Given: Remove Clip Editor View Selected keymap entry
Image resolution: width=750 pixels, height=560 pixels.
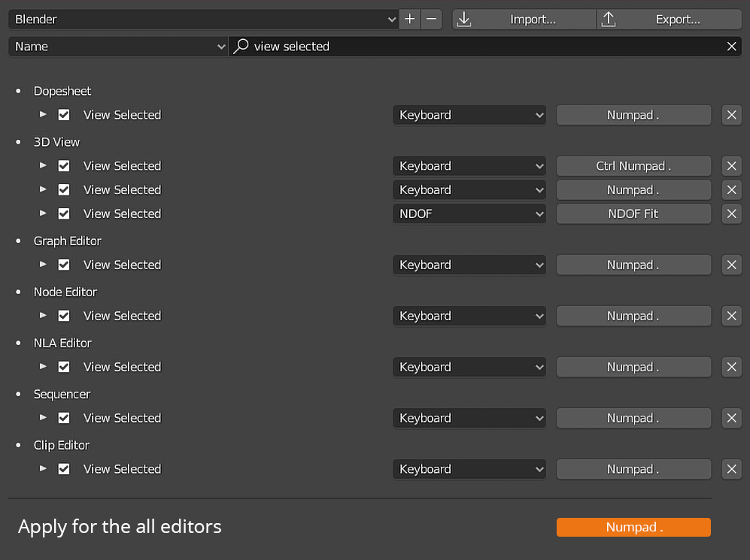Looking at the screenshot, I should (x=731, y=469).
